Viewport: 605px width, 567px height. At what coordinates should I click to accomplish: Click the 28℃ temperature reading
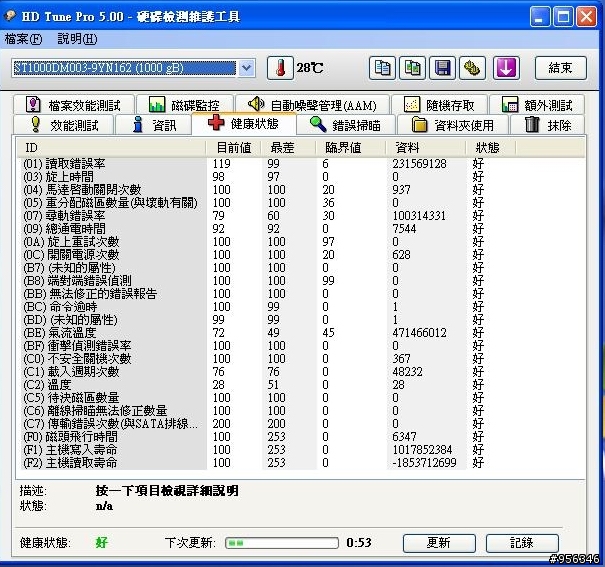[310, 68]
